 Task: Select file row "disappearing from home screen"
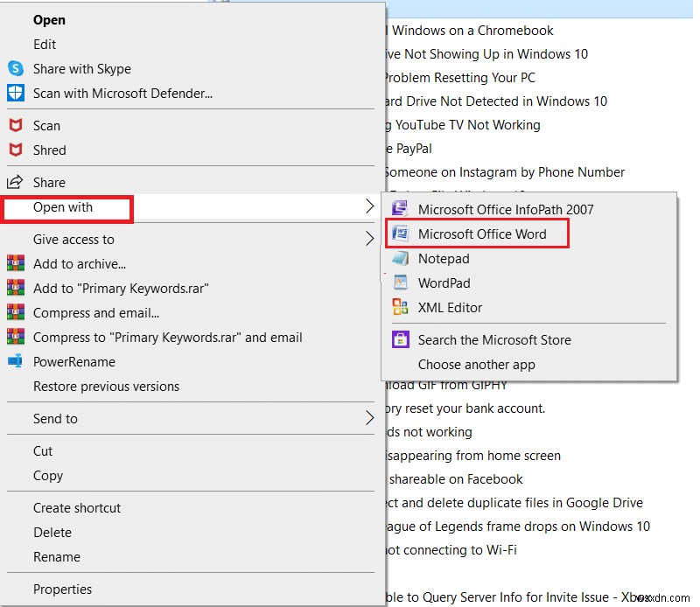[473, 456]
